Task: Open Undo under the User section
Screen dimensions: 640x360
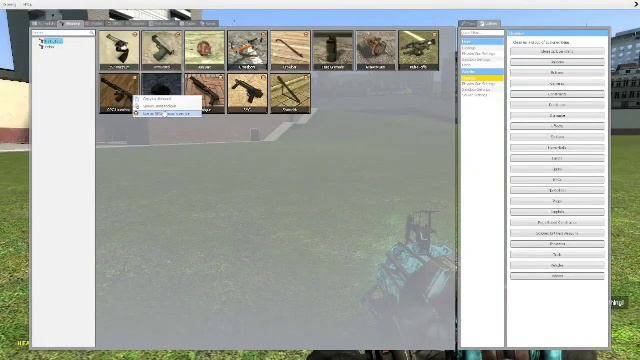Action: [x=482, y=65]
